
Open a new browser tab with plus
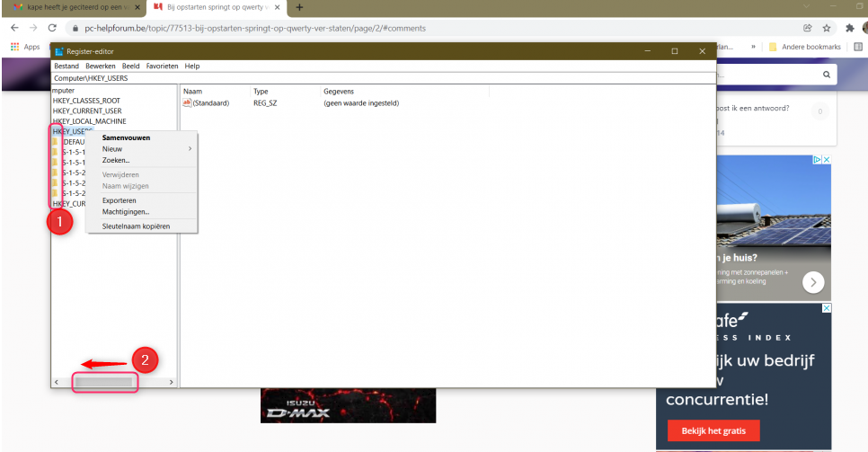coord(299,7)
